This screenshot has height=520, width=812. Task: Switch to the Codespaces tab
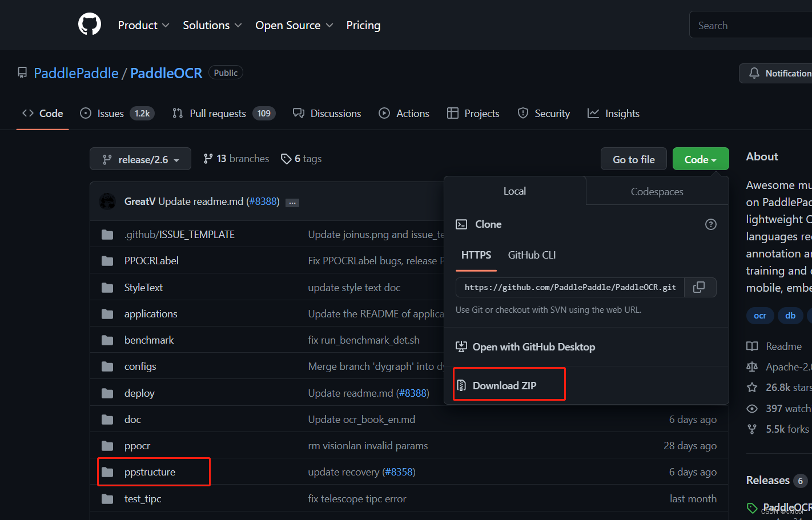(x=657, y=191)
